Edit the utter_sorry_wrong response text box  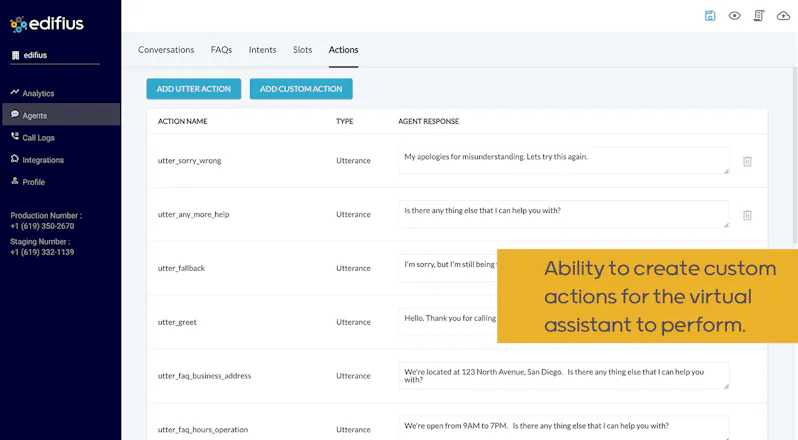pos(564,161)
